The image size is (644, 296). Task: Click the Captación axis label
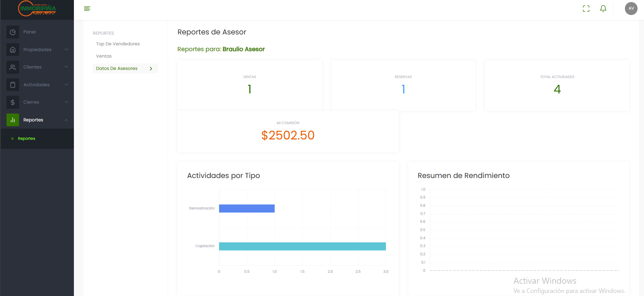[205, 246]
